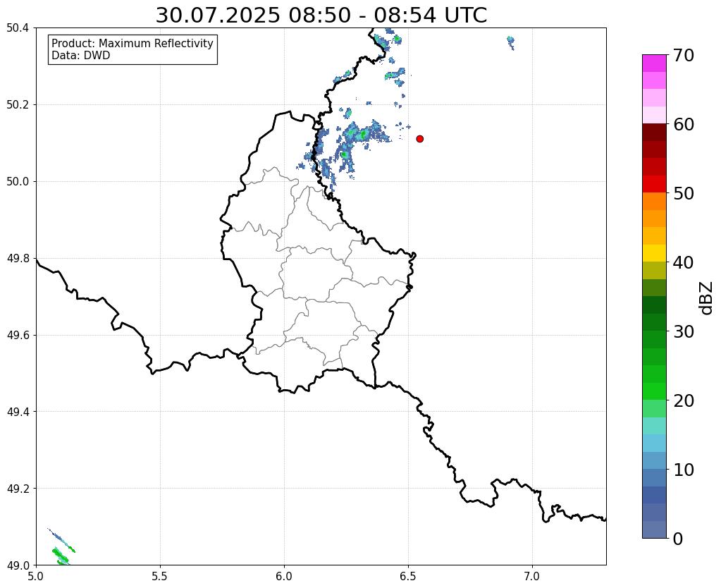Click the x-axis label 6.5

(408, 576)
